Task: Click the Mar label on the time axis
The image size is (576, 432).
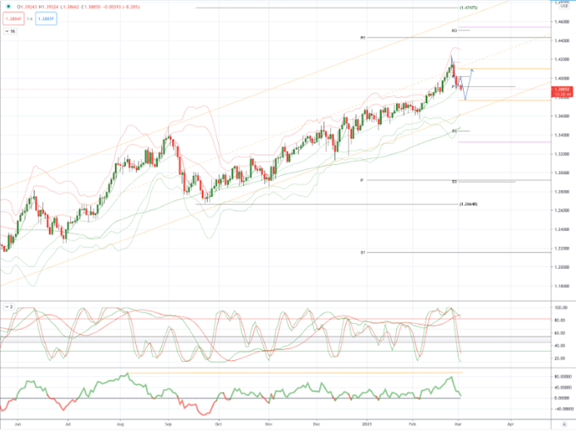Action: (458, 424)
